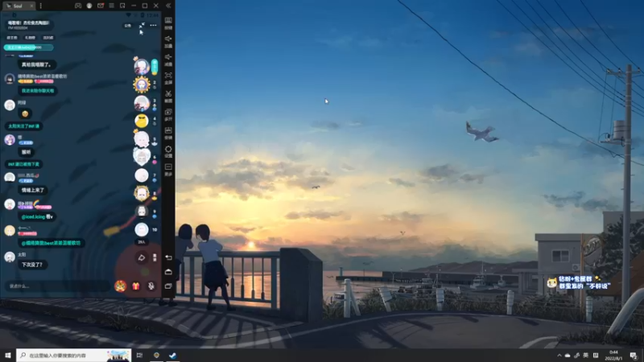Open the gift box button

click(x=136, y=286)
